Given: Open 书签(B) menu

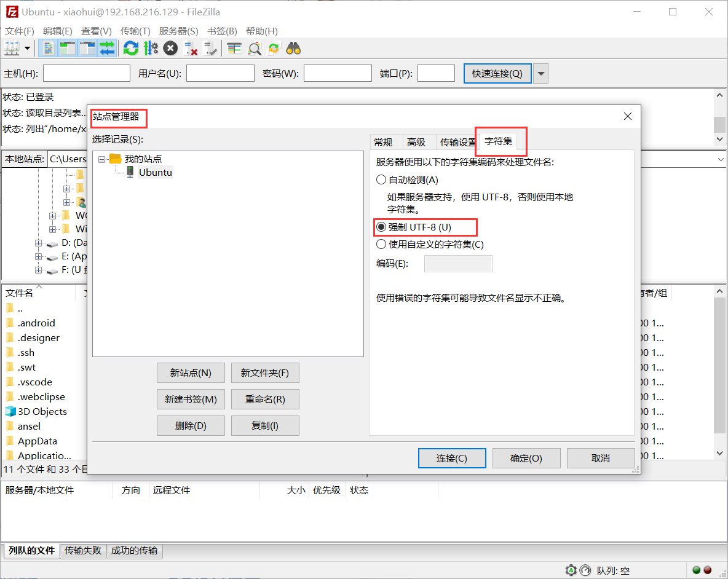Looking at the screenshot, I should click(x=222, y=31).
